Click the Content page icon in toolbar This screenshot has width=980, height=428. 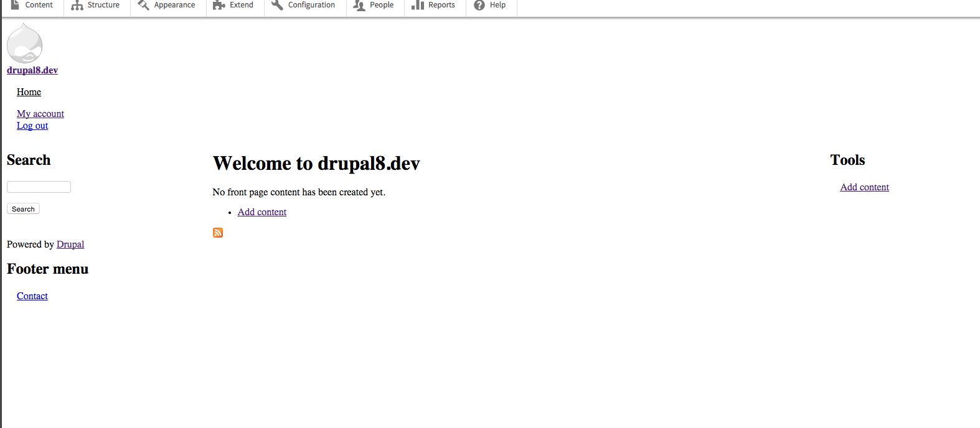[15, 5]
